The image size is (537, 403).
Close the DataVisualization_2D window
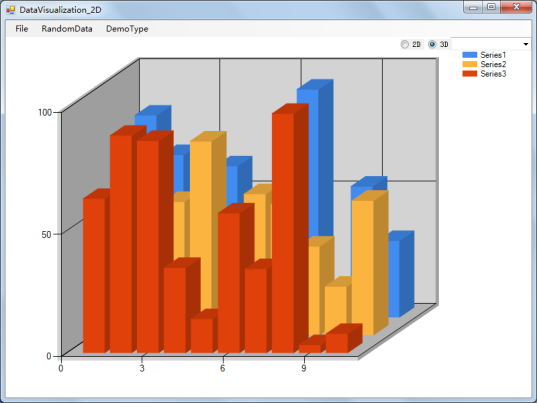coord(516,7)
